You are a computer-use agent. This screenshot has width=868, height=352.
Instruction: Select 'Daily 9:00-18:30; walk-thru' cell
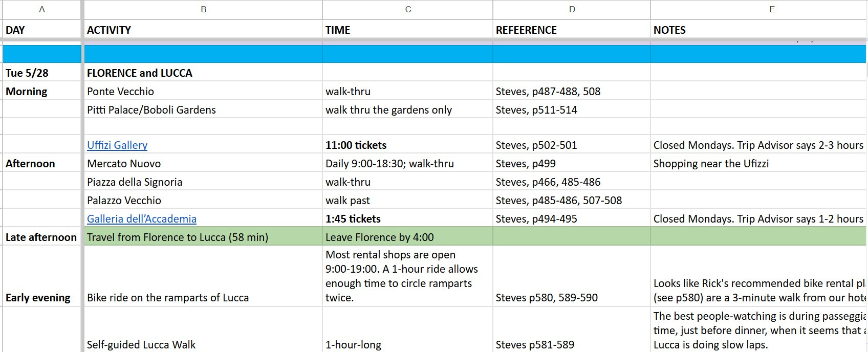point(408,163)
